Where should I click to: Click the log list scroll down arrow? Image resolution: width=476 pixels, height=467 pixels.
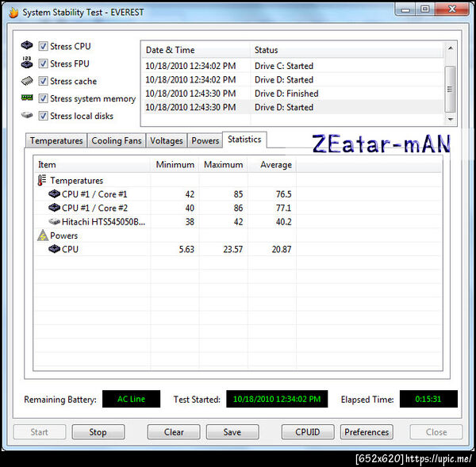[451, 119]
